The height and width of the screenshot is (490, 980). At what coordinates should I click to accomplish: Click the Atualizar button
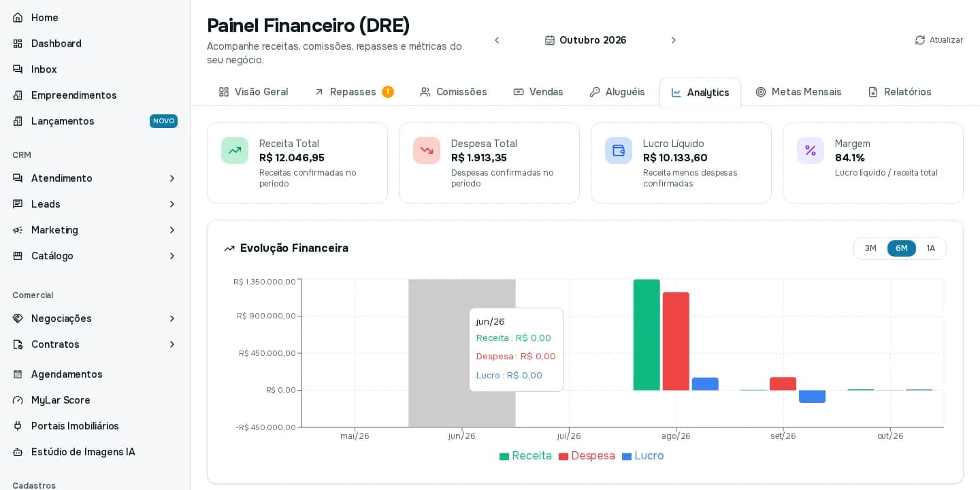click(x=939, y=40)
